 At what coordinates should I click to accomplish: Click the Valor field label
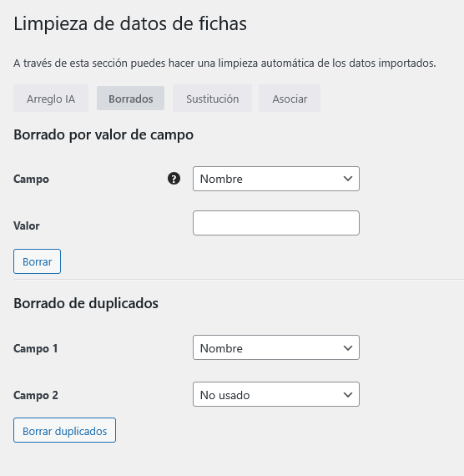click(27, 225)
